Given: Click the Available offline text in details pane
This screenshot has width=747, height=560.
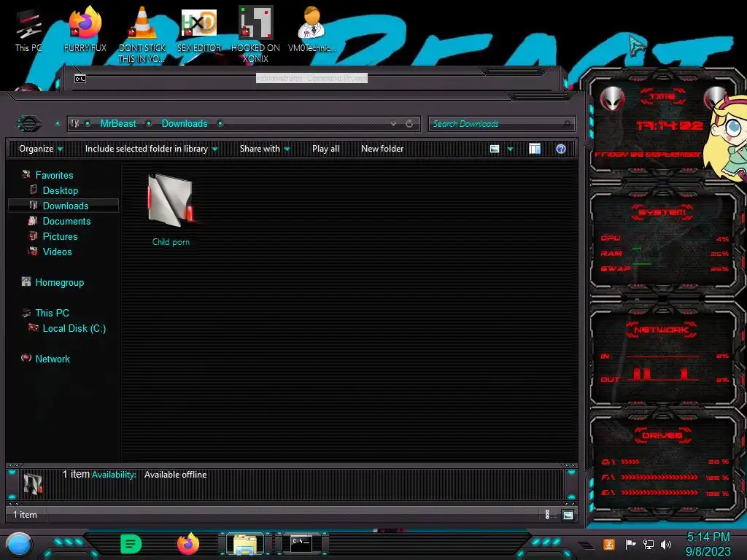Looking at the screenshot, I should (175, 475).
